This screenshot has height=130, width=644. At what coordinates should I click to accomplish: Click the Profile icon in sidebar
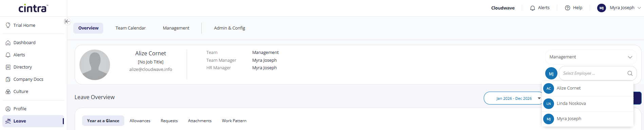click(8, 109)
